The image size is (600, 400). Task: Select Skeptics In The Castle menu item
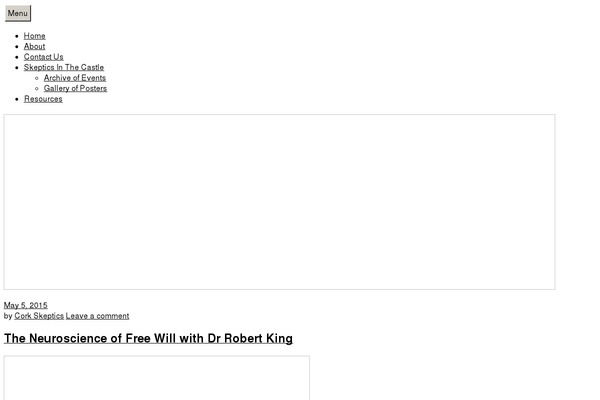tap(64, 67)
